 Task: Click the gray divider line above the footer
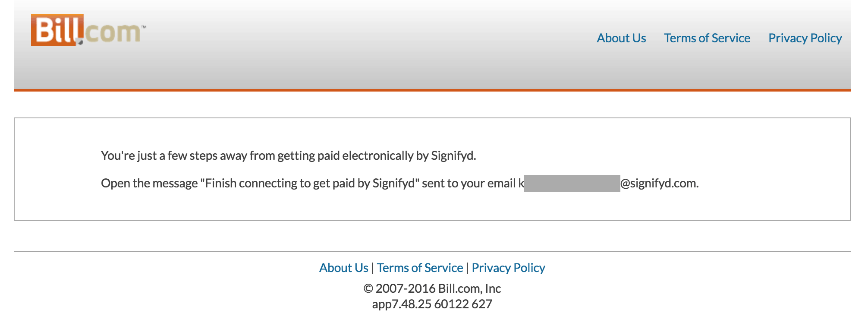[x=432, y=252]
